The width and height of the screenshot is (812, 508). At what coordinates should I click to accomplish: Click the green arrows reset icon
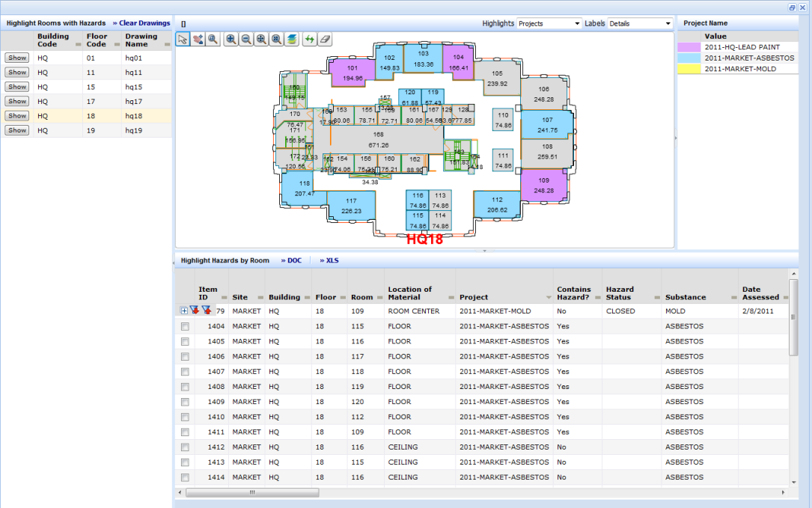310,40
